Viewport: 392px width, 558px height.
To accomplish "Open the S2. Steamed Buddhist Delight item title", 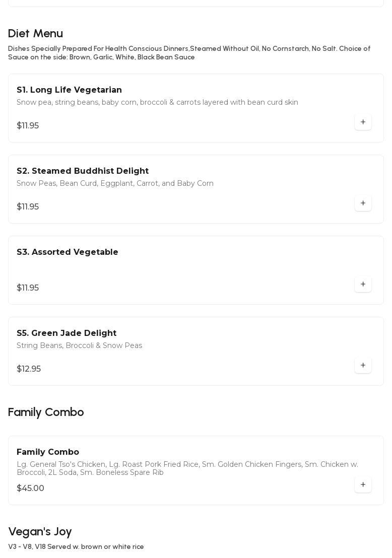I will click(x=83, y=171).
